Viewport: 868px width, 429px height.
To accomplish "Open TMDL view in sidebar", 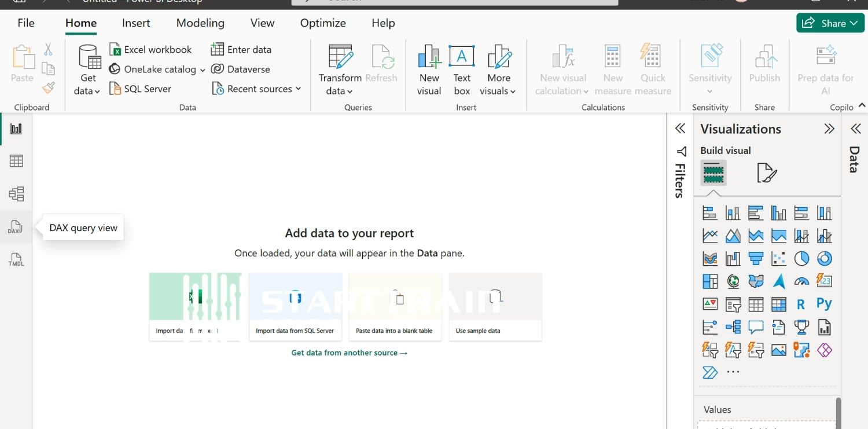I will (x=16, y=260).
